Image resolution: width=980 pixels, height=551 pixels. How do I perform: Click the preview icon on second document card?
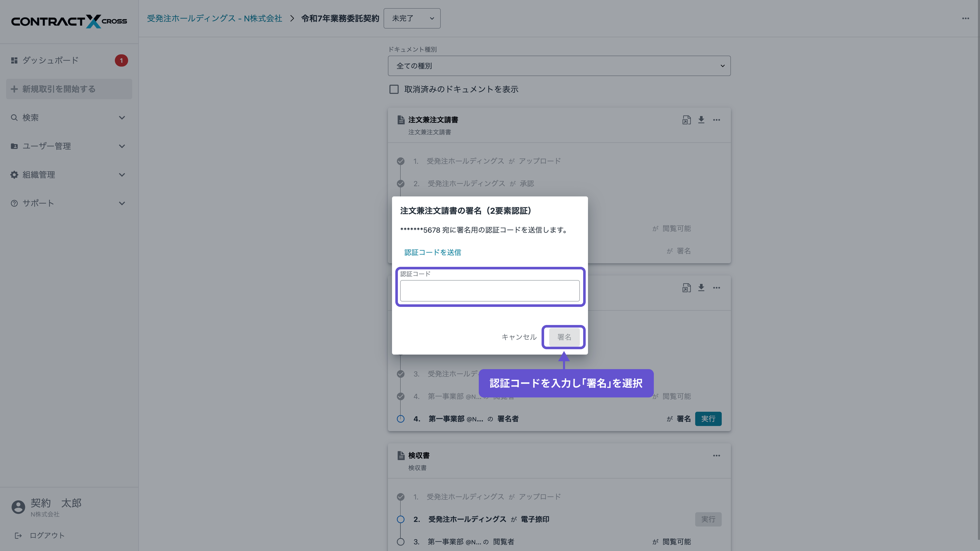[x=686, y=288]
